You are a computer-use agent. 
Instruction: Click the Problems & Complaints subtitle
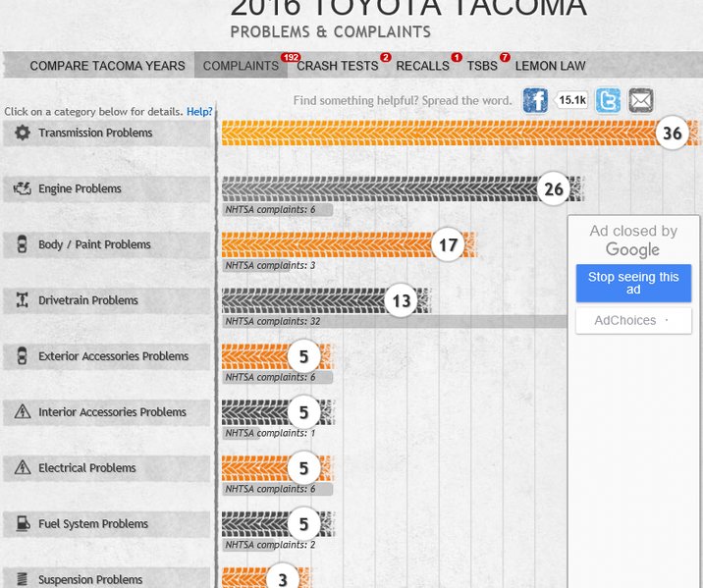point(331,31)
